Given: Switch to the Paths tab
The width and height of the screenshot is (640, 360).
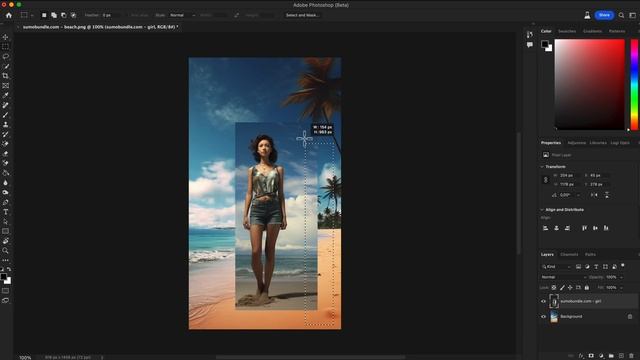Looking at the screenshot, I should [590, 254].
